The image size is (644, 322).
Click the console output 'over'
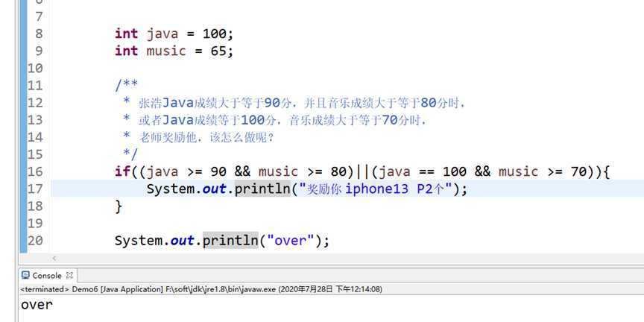pyautogui.click(x=37, y=305)
